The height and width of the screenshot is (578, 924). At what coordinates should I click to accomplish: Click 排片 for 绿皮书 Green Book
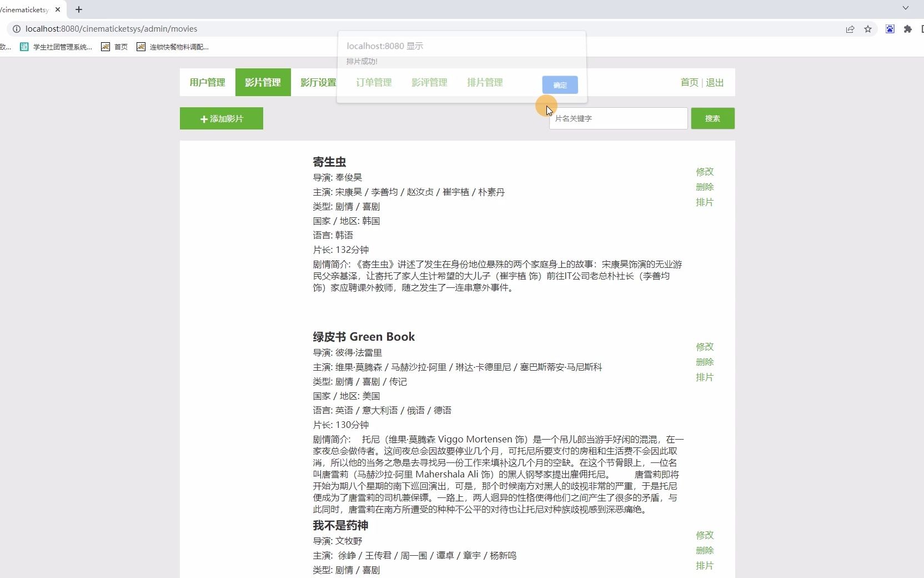[705, 377]
